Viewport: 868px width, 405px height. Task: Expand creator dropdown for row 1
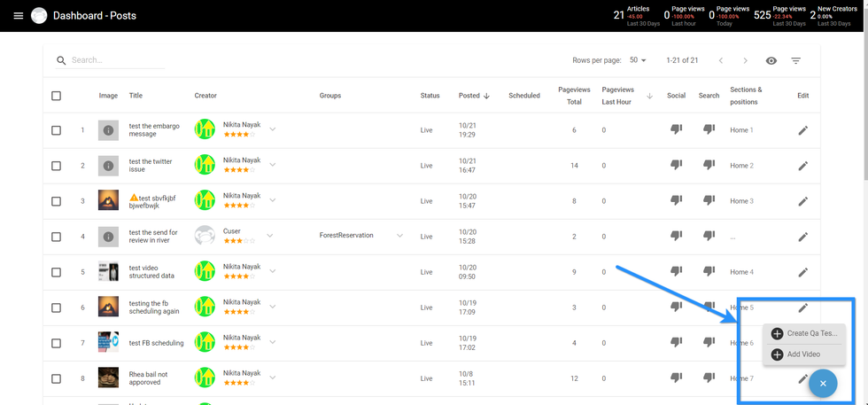[x=273, y=129]
